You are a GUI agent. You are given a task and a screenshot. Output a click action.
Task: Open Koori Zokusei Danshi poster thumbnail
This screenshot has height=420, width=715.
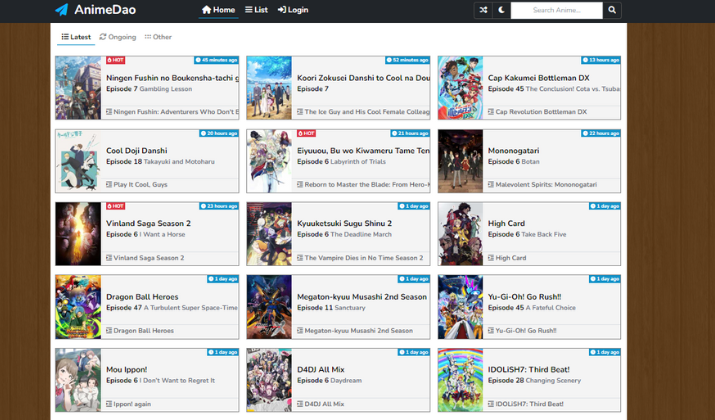pyautogui.click(x=269, y=88)
